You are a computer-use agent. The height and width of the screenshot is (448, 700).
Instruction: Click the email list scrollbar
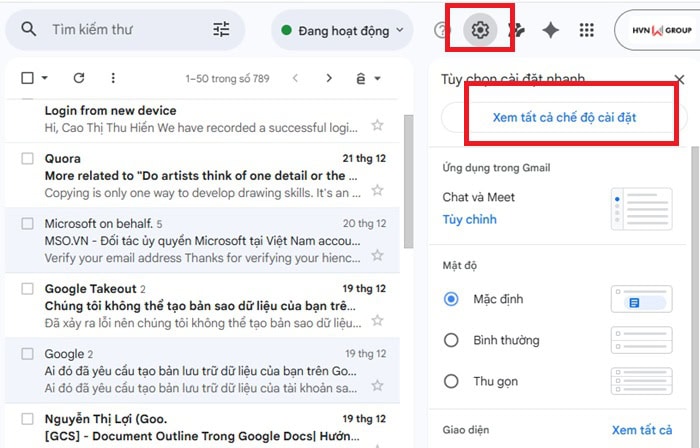coord(408,181)
